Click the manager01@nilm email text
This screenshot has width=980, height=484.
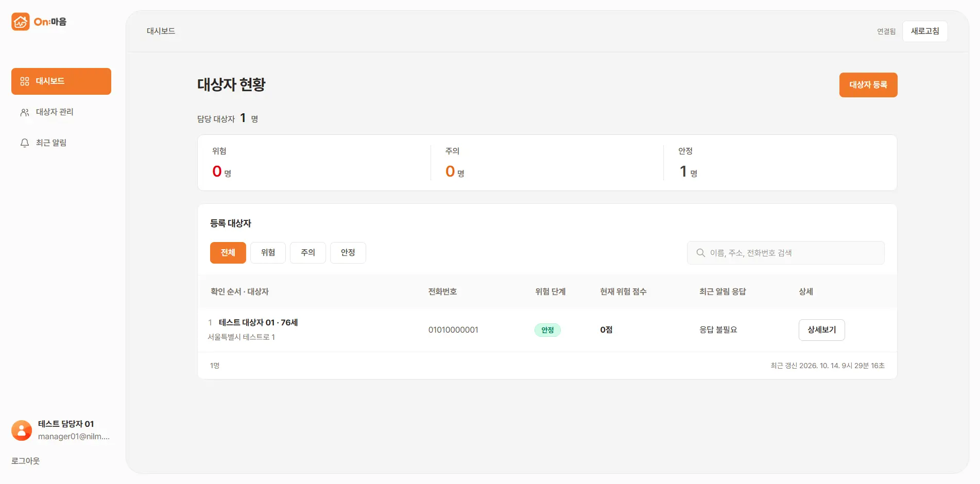tap(74, 437)
